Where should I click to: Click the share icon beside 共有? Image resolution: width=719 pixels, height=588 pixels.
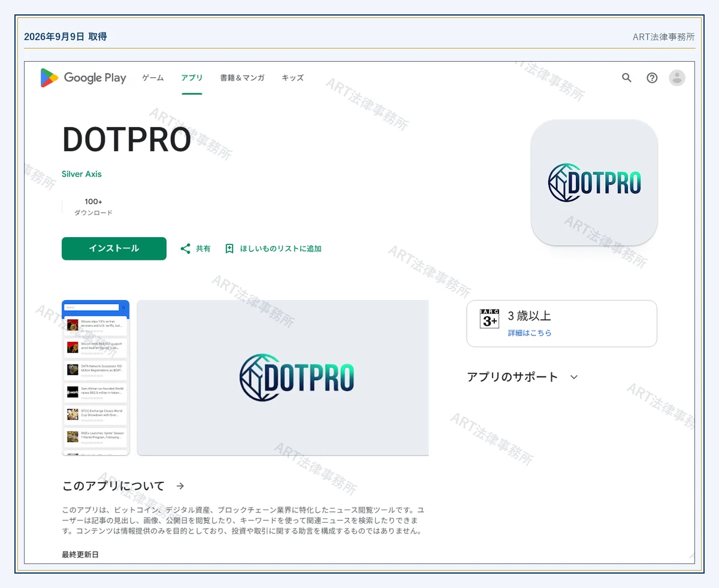point(186,248)
